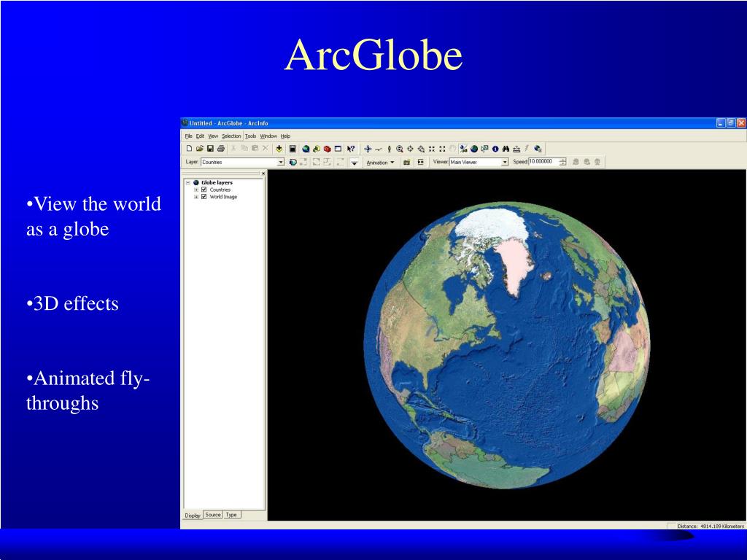This screenshot has width=747, height=560.
Task: Click the Measure tool icon
Action: point(516,149)
